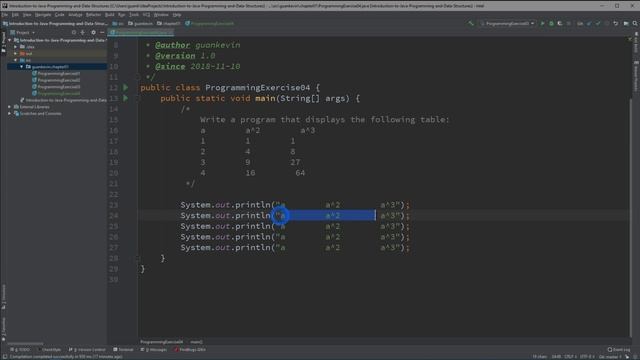This screenshot has height=360, width=640.
Task: Expand the out folder
Action: tap(16, 53)
